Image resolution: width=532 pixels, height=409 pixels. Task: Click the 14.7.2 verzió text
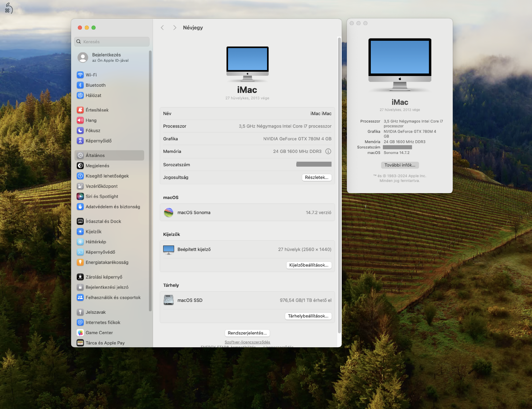pos(318,212)
